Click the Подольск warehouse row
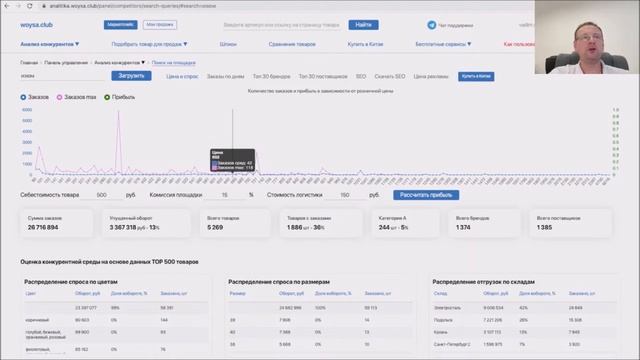The image size is (640, 360). [524, 320]
